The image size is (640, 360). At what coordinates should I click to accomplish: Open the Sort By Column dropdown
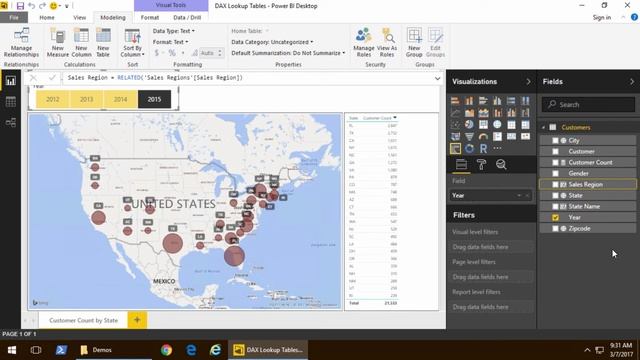[133, 42]
